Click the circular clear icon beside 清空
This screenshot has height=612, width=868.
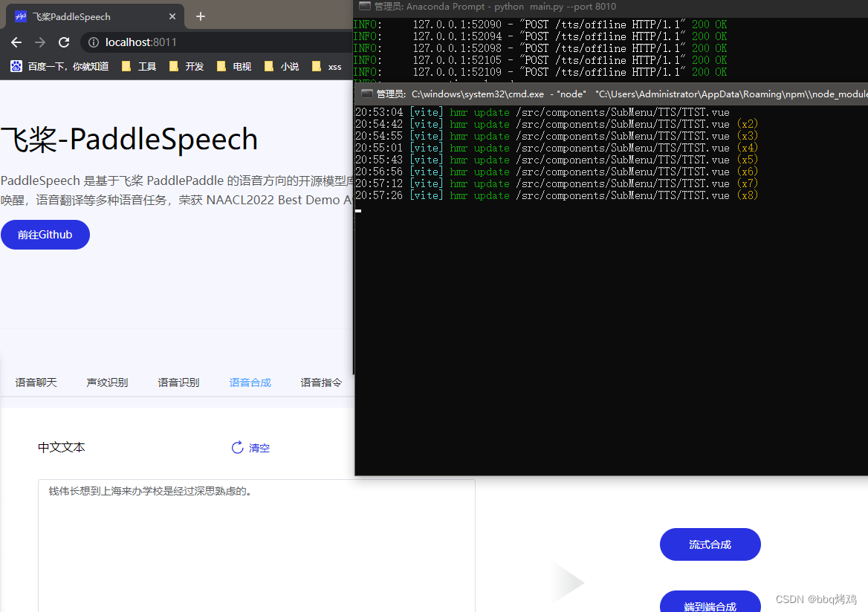pyautogui.click(x=236, y=447)
